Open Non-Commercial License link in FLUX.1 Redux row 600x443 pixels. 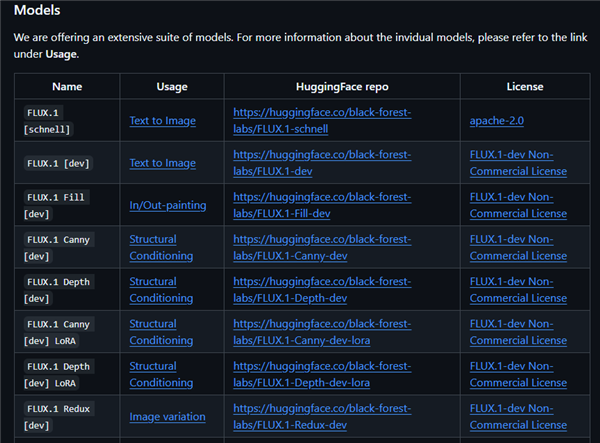(x=518, y=417)
